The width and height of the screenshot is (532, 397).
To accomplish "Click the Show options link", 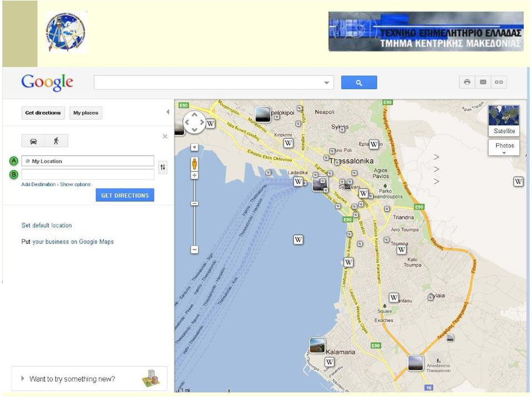I will 75,185.
